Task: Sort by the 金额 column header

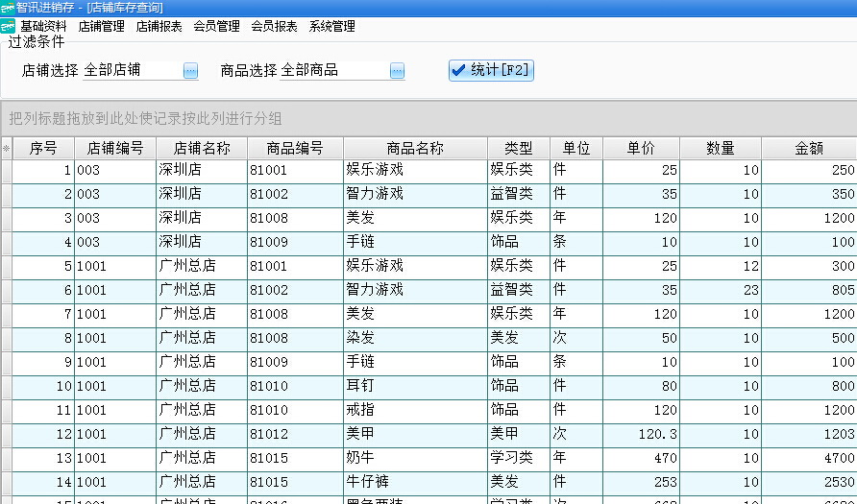Action: [810, 148]
